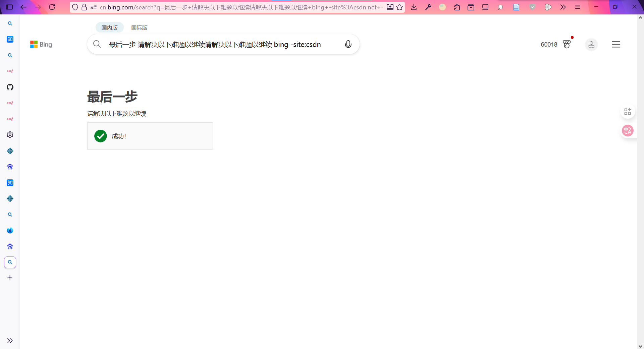644x349 pixels.
Task: Open the speech-bubble extension icon
Action: [x=500, y=7]
